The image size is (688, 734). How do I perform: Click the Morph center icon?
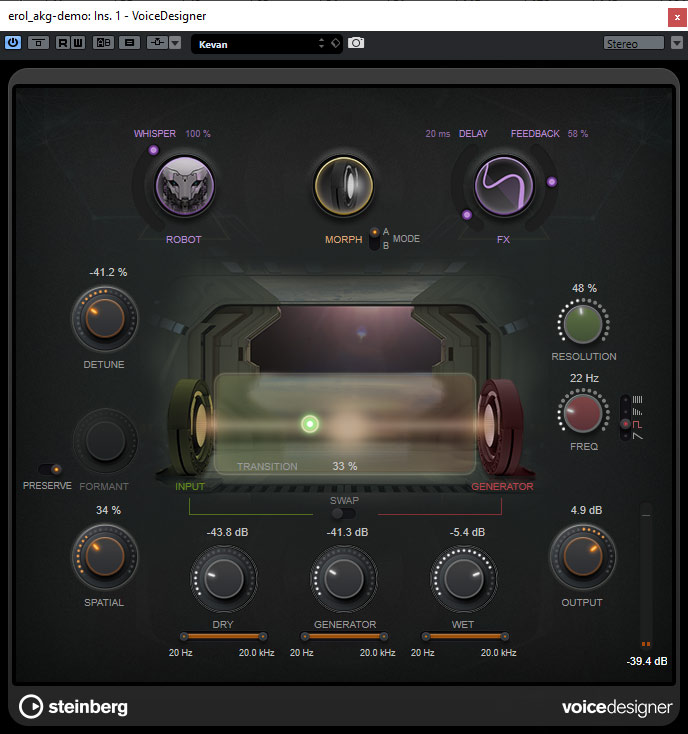343,187
